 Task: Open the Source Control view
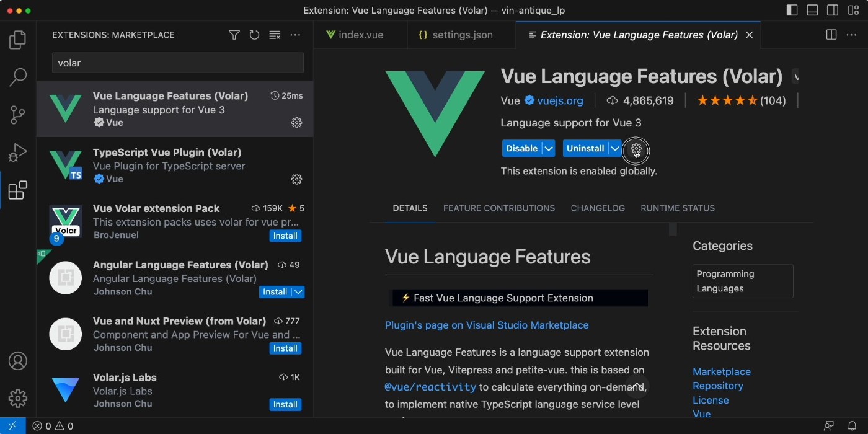[x=17, y=115]
